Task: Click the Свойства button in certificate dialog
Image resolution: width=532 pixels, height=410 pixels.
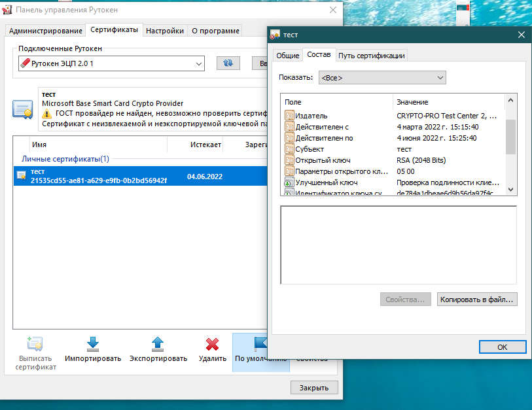Action: [406, 299]
